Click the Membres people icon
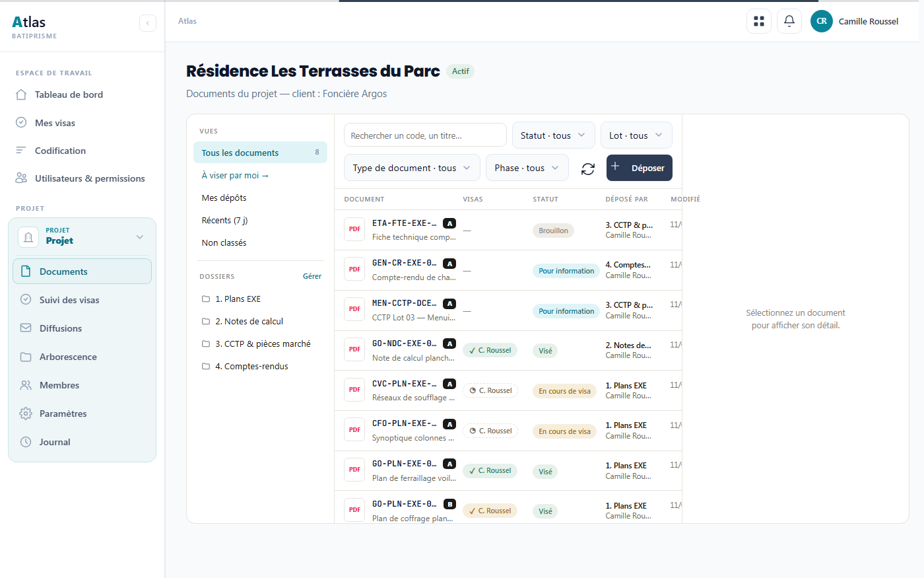Screen dimensions: 924x578 pyautogui.click(x=26, y=385)
